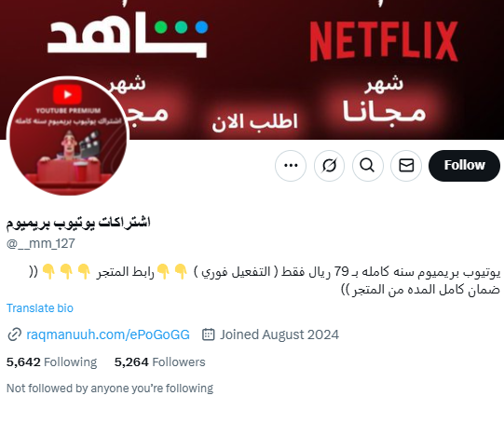View the 5,642 Following list
The width and height of the screenshot is (504, 423).
click(x=51, y=362)
